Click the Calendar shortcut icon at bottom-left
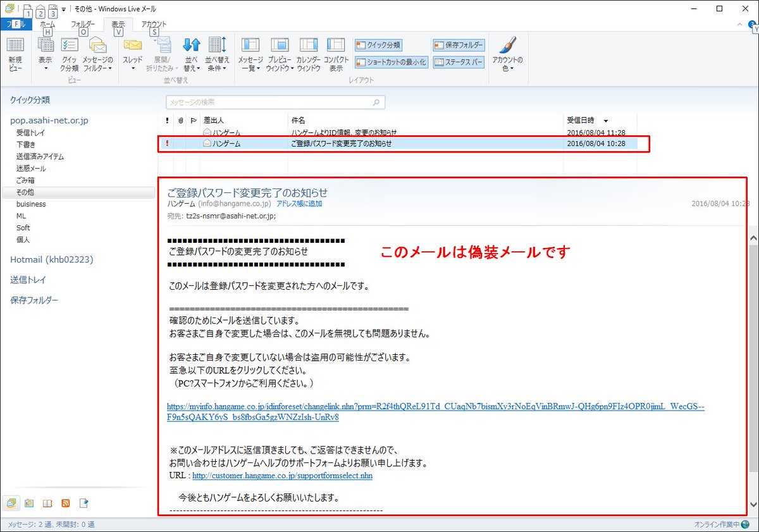 tap(29, 504)
